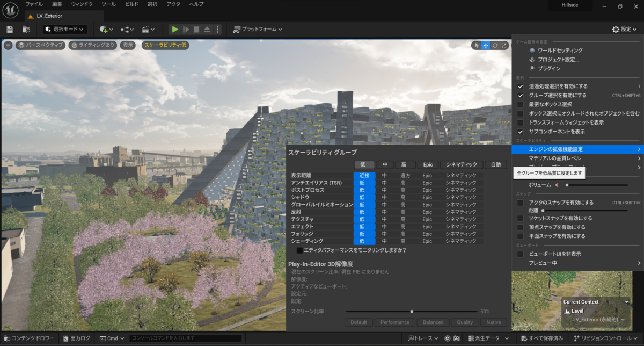The image size is (644, 346).
Task: Toggle グループ選択を有効にする checkbox
Action: (520, 95)
